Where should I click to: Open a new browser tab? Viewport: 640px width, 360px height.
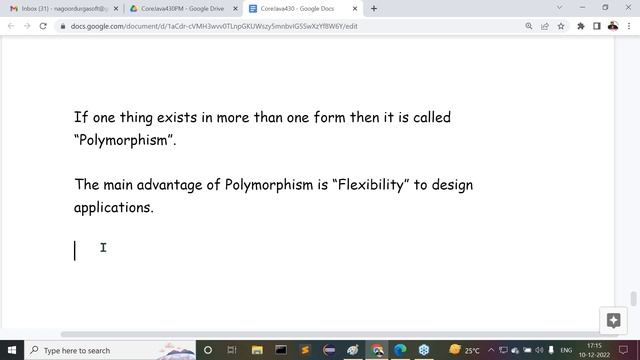[374, 9]
